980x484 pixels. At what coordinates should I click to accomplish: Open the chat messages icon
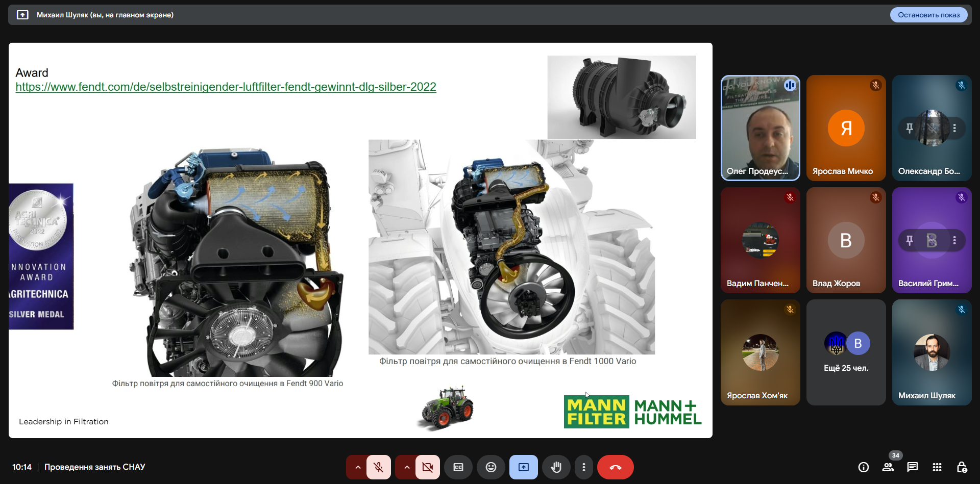913,467
